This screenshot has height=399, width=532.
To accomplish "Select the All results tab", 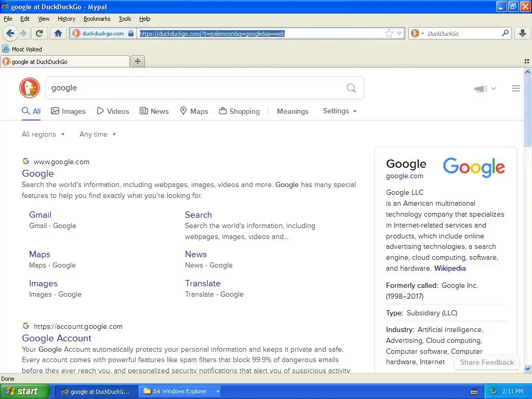I will (31, 111).
